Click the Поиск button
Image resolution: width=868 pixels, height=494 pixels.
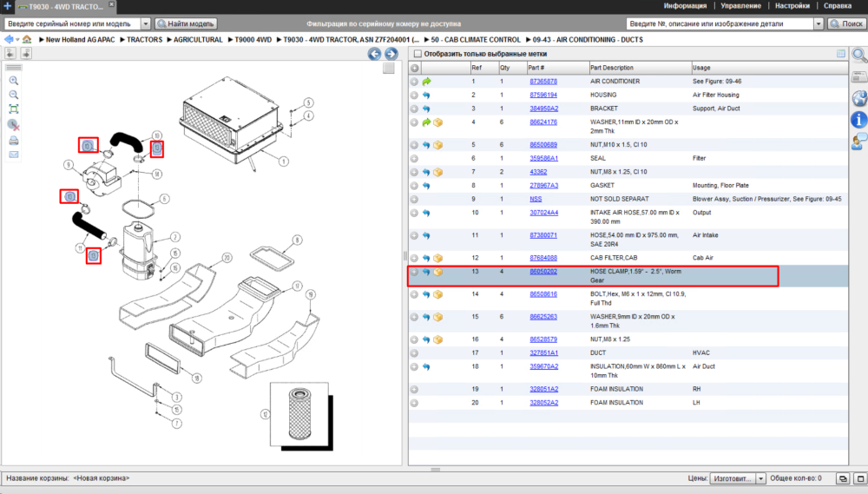pyautogui.click(x=846, y=23)
